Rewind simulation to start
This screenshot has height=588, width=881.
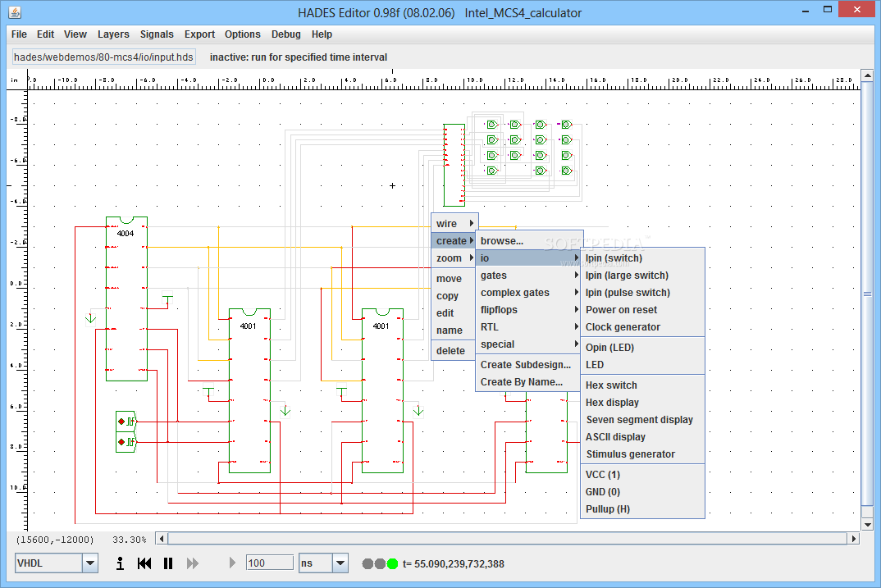pos(144,563)
